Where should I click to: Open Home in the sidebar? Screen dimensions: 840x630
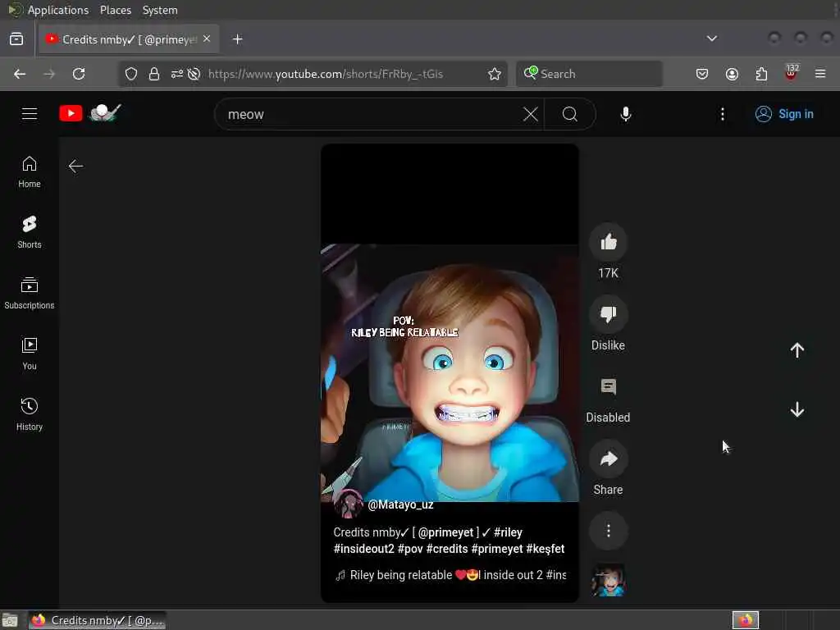[x=30, y=172]
